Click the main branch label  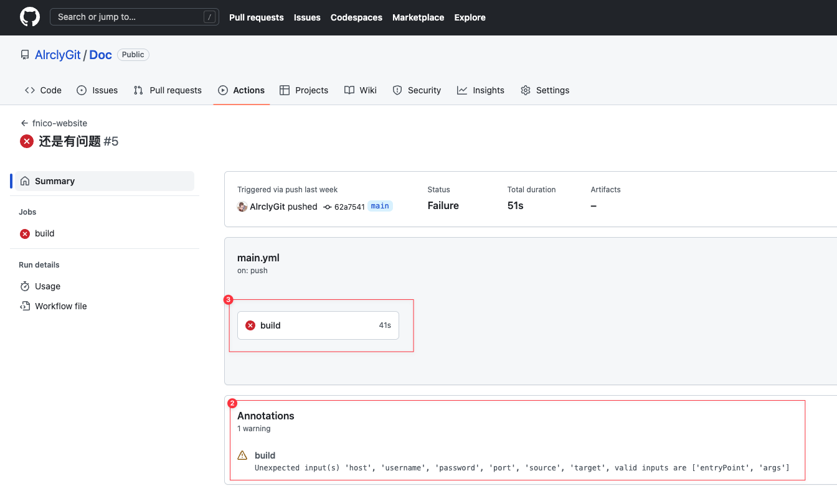(x=380, y=206)
